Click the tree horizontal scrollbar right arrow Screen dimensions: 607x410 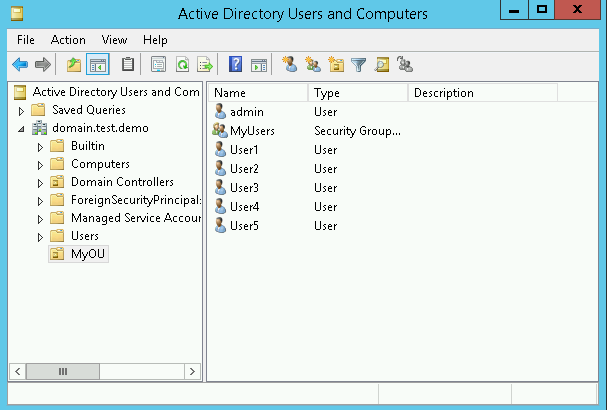pos(192,372)
